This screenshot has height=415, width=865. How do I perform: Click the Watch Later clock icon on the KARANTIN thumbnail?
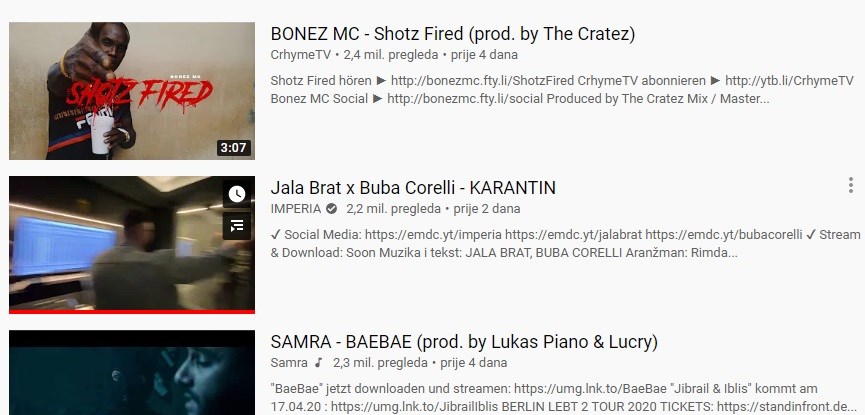(x=237, y=194)
